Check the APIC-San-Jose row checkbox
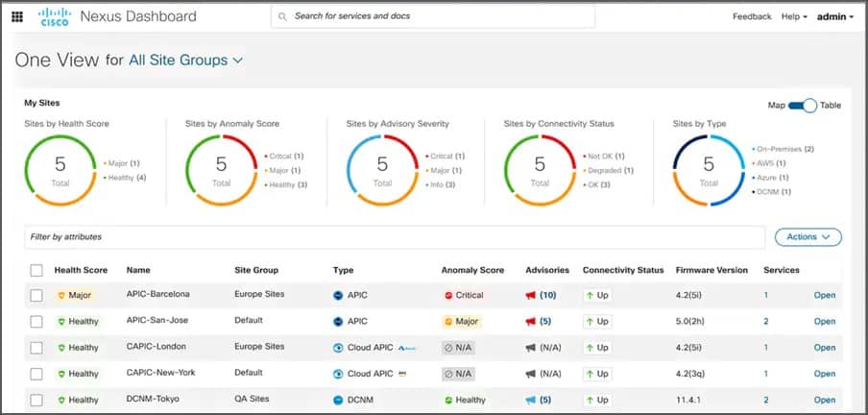The width and height of the screenshot is (868, 415). (36, 322)
